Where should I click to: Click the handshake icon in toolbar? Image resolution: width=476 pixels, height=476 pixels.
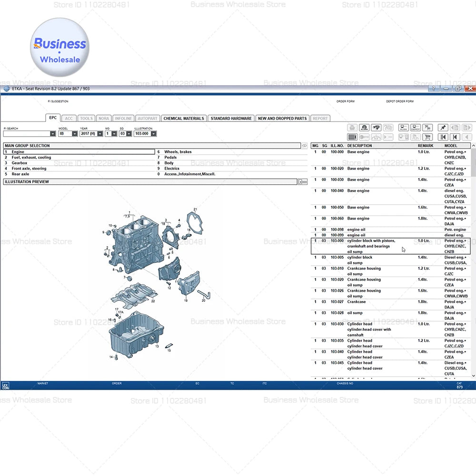tap(377, 128)
